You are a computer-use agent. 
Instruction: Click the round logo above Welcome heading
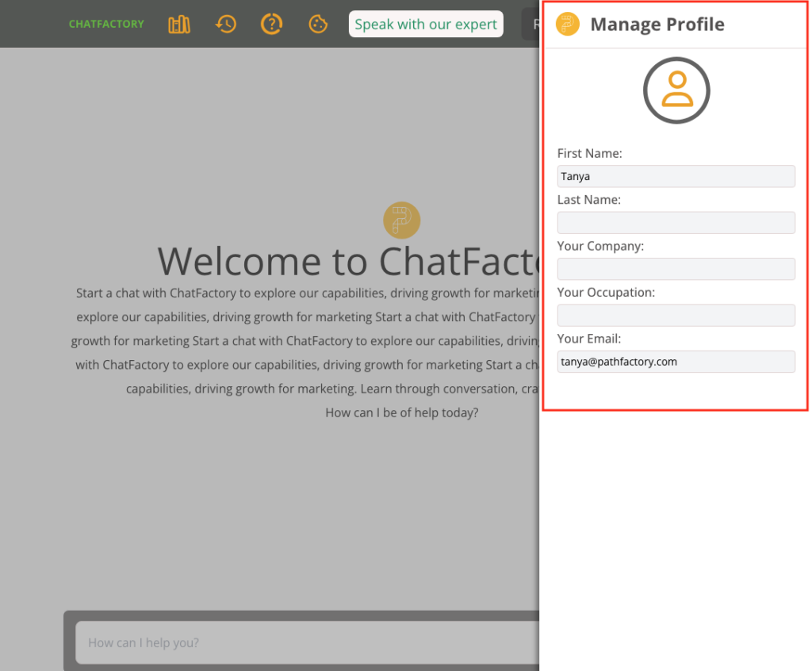402,220
